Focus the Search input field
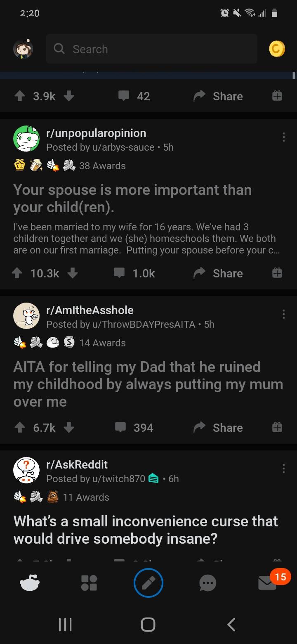 pyautogui.click(x=152, y=49)
